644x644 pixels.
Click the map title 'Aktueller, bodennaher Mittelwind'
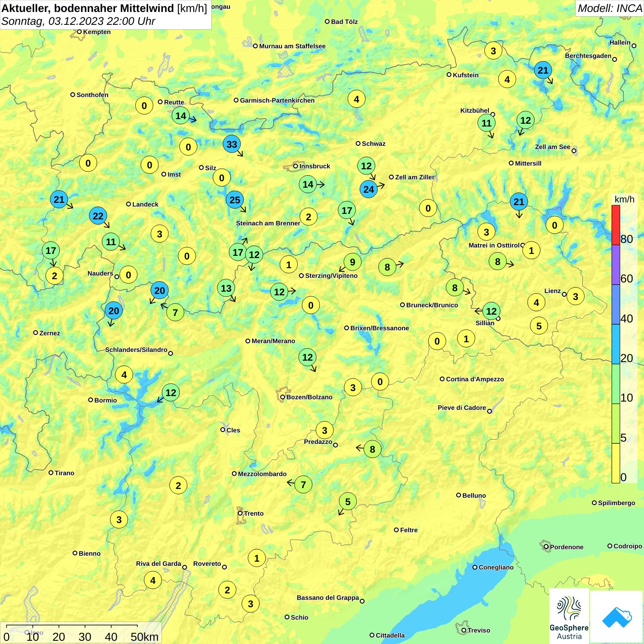[x=88, y=8]
